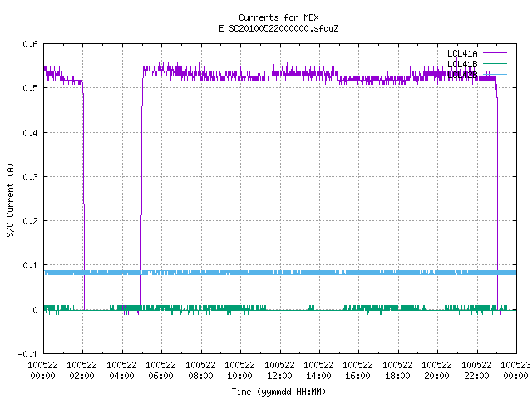Click the green line sample beside LCL41B
This screenshot has height=399, width=532.
[495, 63]
